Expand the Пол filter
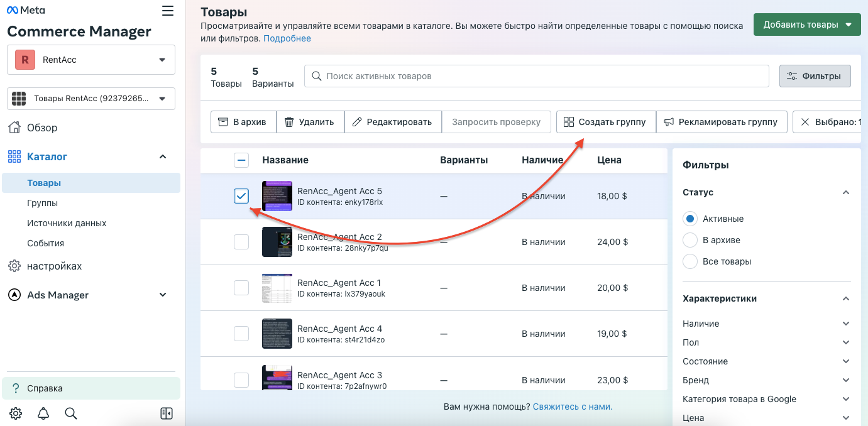Viewport: 868px width, 426px height. 846,342
